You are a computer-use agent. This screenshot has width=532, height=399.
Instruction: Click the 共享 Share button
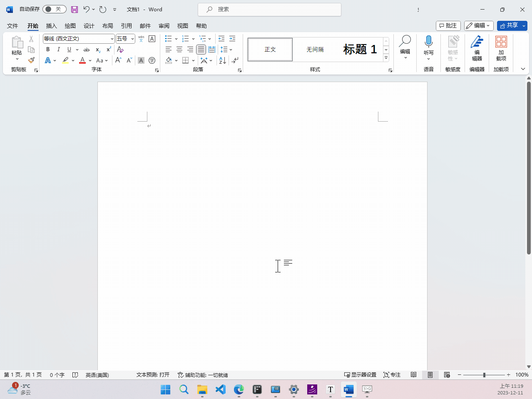[509, 26]
